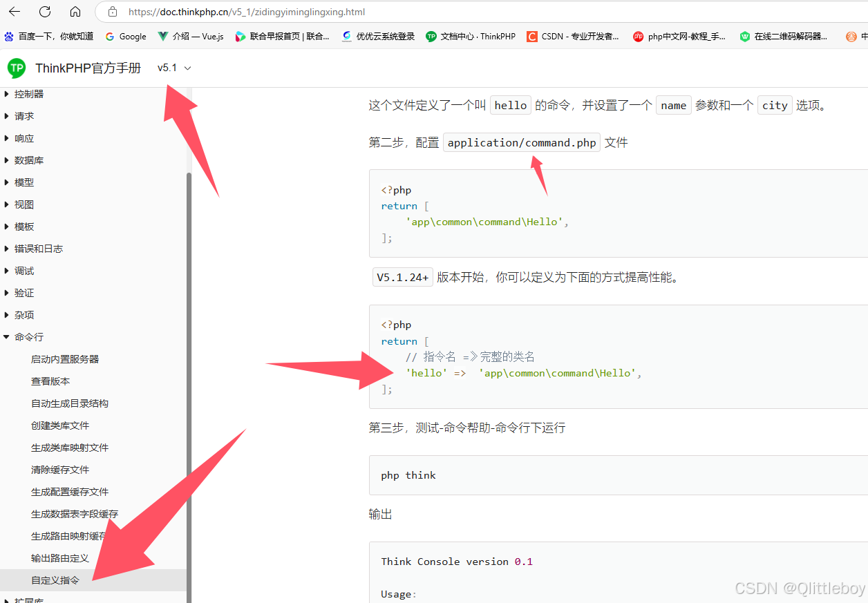Open the 文档中心 · ThinkPHP bookmark
The width and height of the screenshot is (868, 603).
tap(471, 37)
